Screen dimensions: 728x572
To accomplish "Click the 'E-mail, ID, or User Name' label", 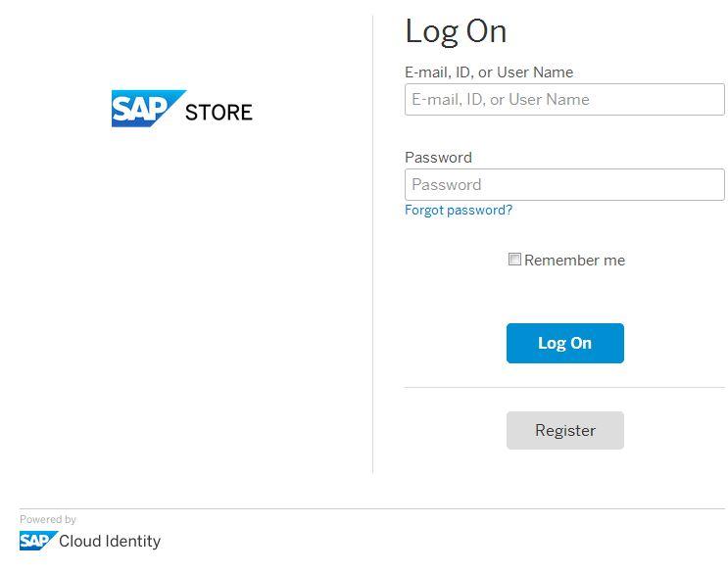I will (489, 72).
